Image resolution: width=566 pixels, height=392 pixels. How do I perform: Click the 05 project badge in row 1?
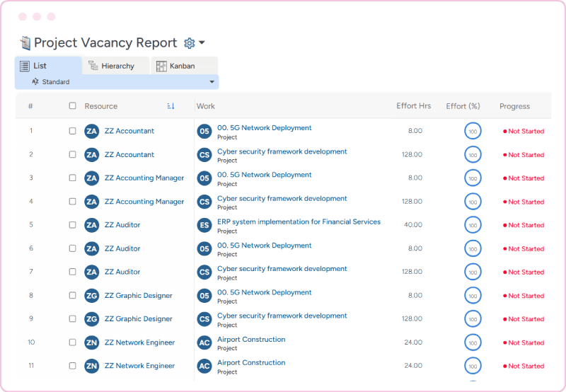tap(204, 131)
